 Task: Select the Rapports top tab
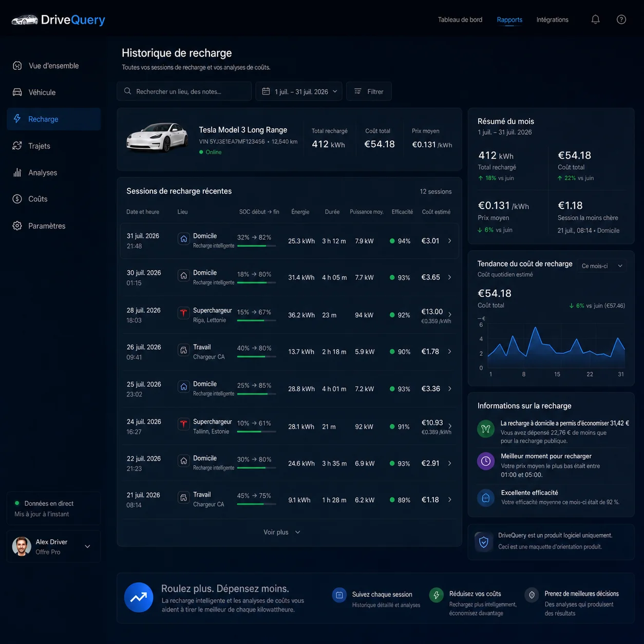509,20
